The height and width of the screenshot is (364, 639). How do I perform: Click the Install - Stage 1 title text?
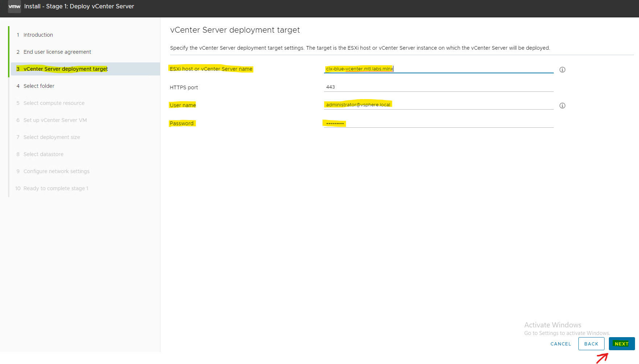79,7
